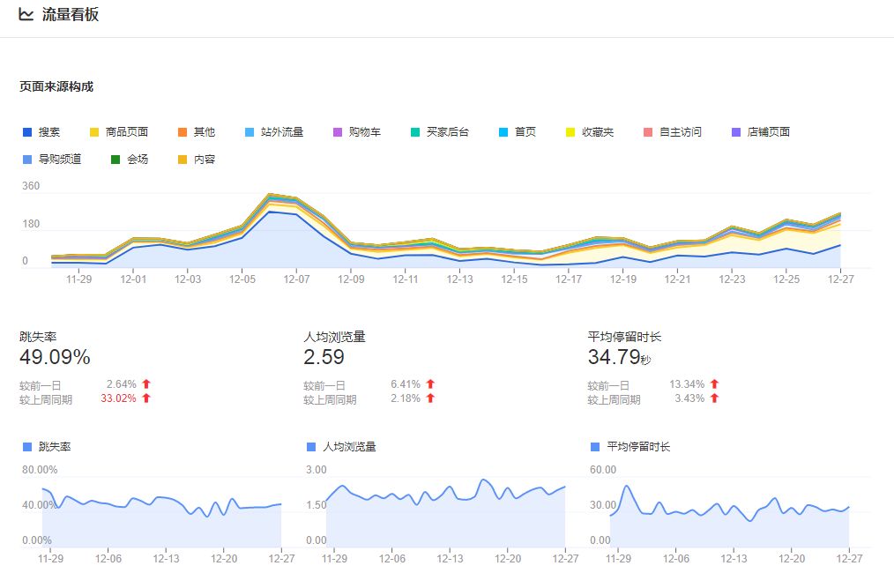Click the red 33.02% week-over-week figure

(x=119, y=398)
